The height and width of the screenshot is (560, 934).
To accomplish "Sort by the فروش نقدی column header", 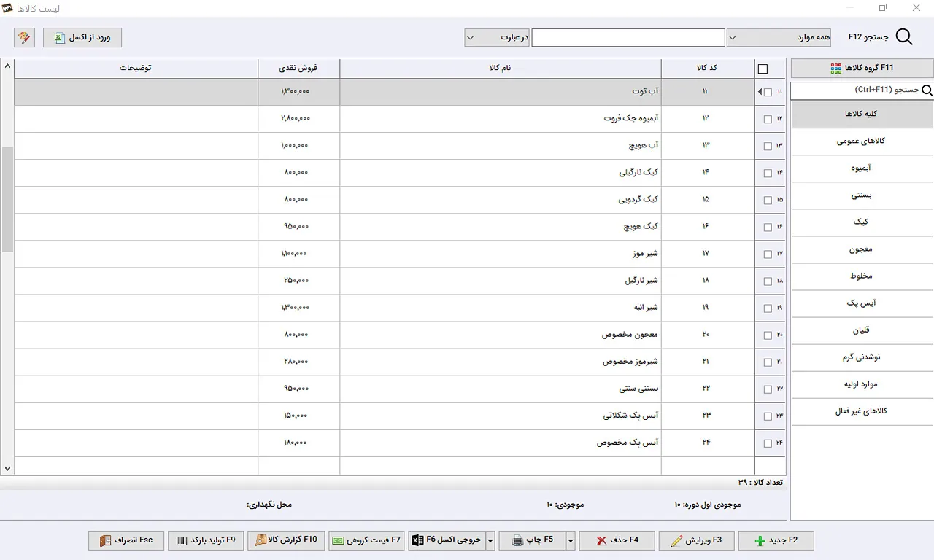I will coord(298,69).
